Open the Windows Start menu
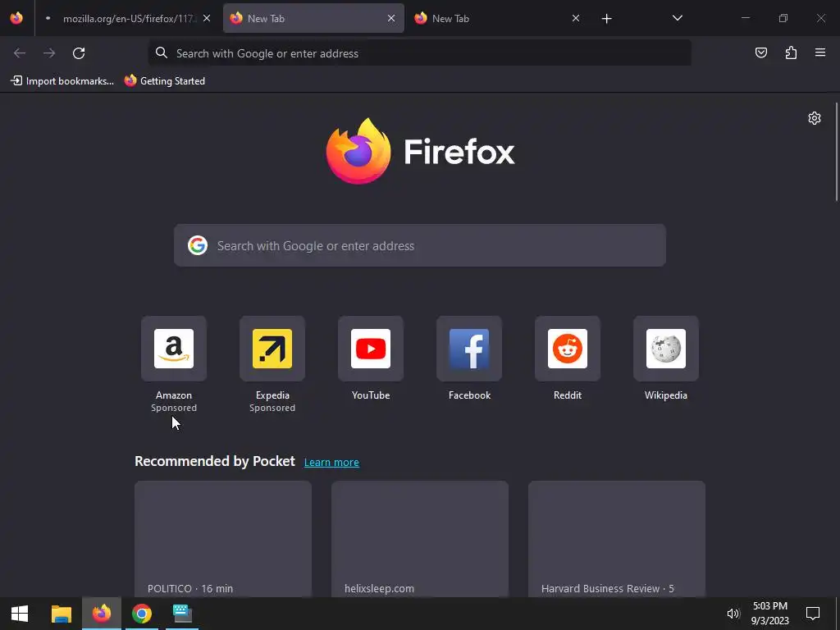 click(20, 614)
